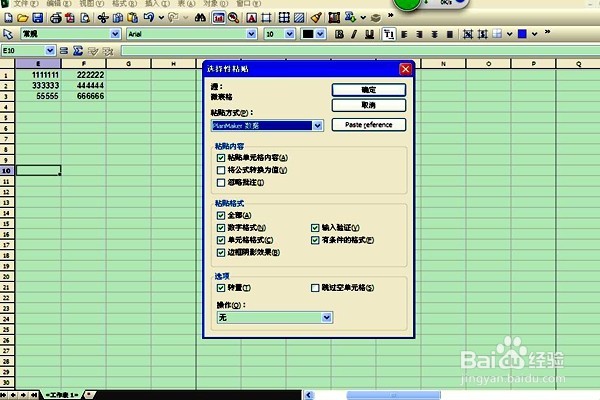600x400 pixels.
Task: Toggle underline formatting
Action: 369,34
